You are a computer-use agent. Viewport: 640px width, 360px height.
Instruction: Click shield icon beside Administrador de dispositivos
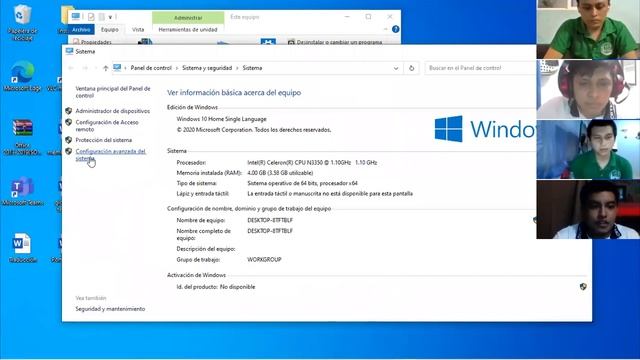[x=69, y=111]
